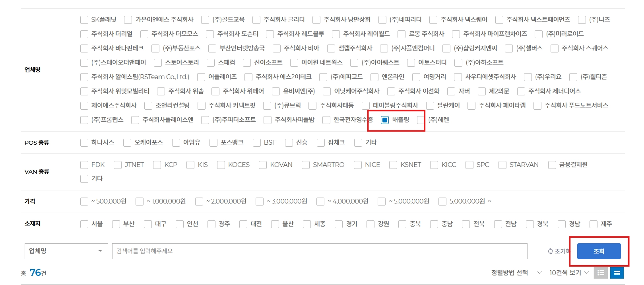Open the 정렬방법 선택 sort dropdown

[516, 273]
